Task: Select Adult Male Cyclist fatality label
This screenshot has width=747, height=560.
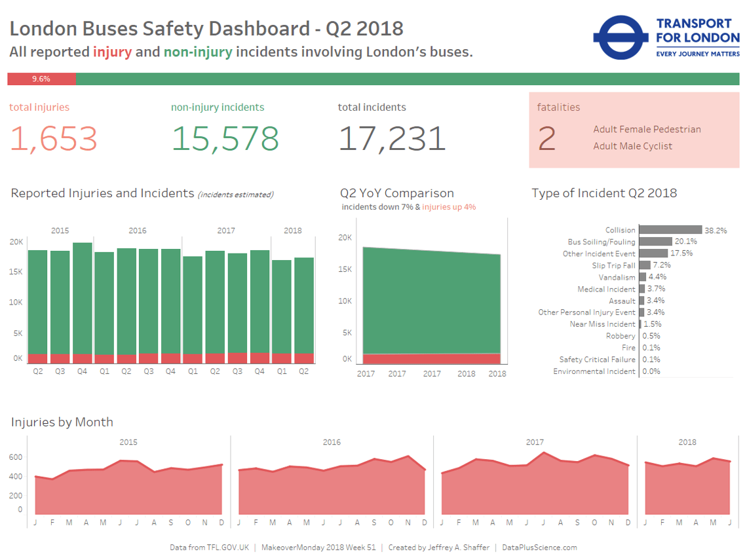Action: (x=632, y=146)
